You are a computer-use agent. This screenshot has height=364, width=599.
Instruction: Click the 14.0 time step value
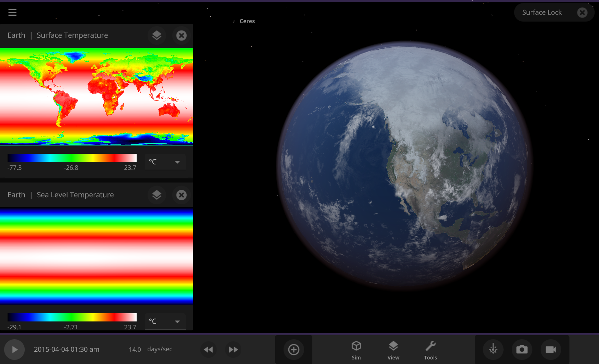coord(135,349)
